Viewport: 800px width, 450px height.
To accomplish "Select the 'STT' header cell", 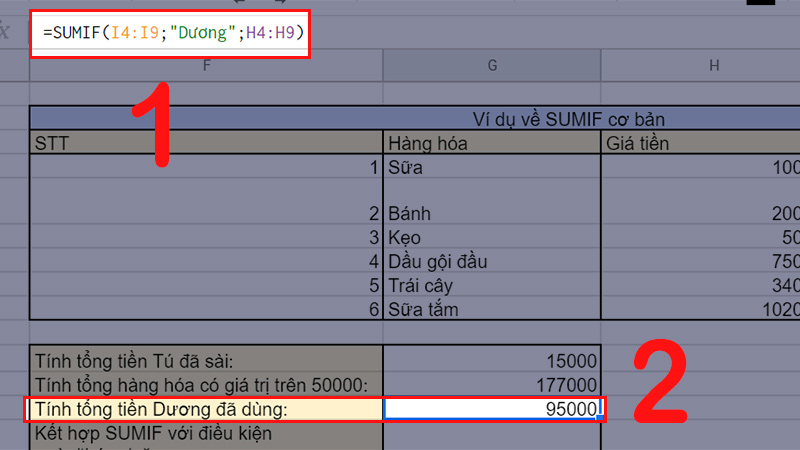I will [x=205, y=143].
